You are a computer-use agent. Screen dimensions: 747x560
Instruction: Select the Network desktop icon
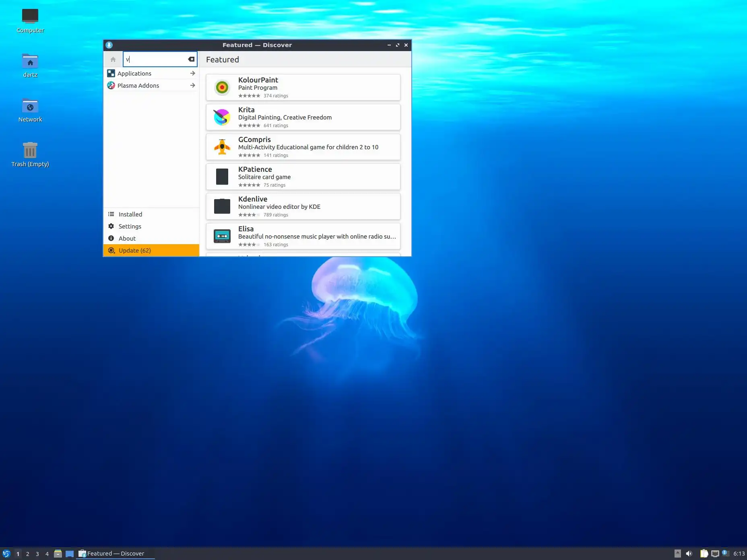coord(30,110)
